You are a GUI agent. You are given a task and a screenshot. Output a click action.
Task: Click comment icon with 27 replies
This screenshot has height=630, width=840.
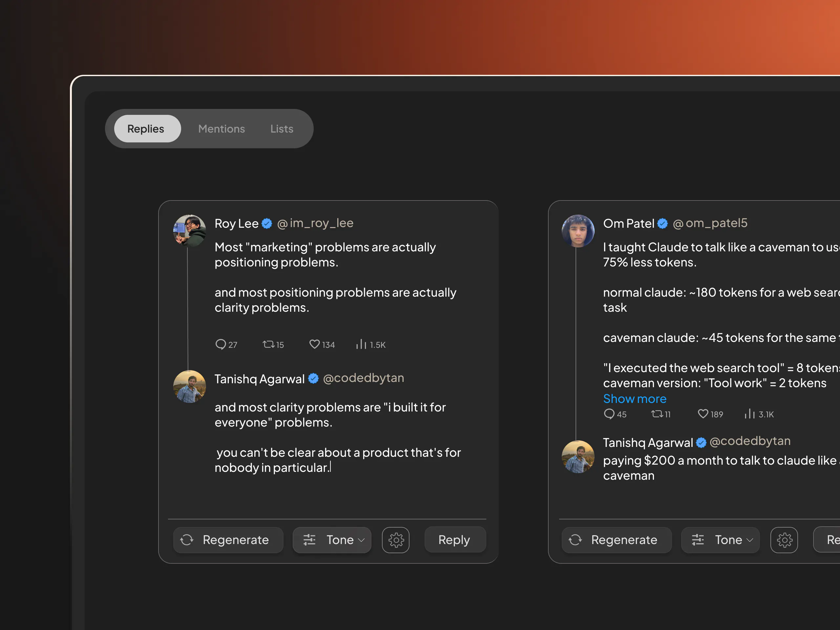point(220,345)
